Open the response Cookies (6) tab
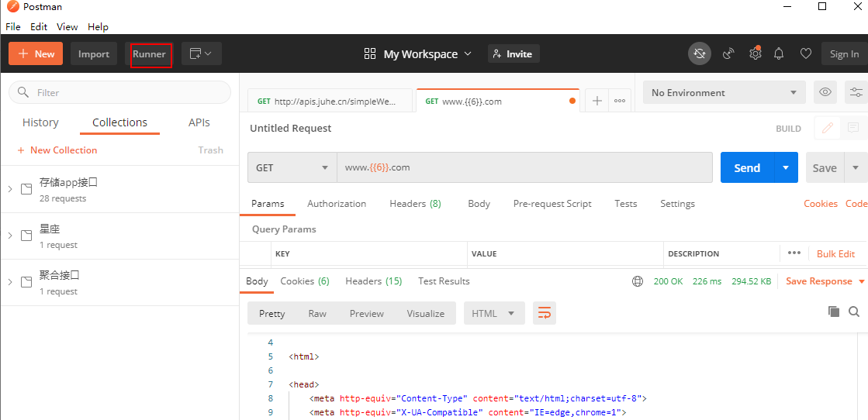 (x=305, y=281)
